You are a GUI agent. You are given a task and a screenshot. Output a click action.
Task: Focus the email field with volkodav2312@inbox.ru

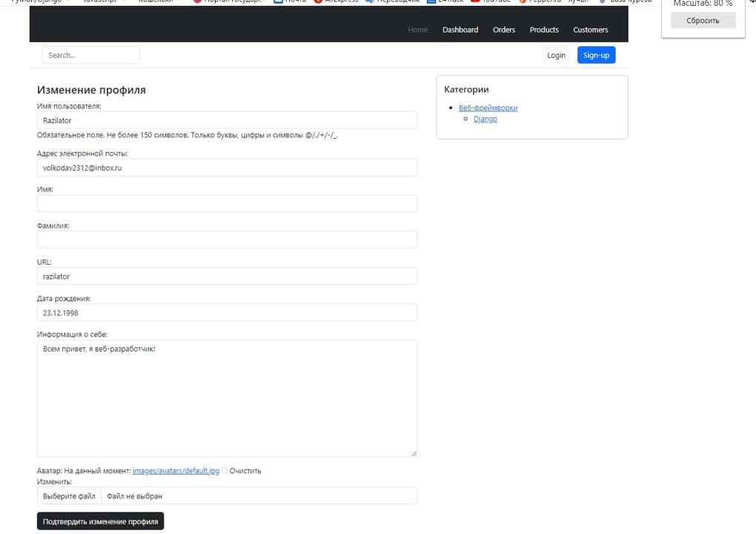[227, 168]
